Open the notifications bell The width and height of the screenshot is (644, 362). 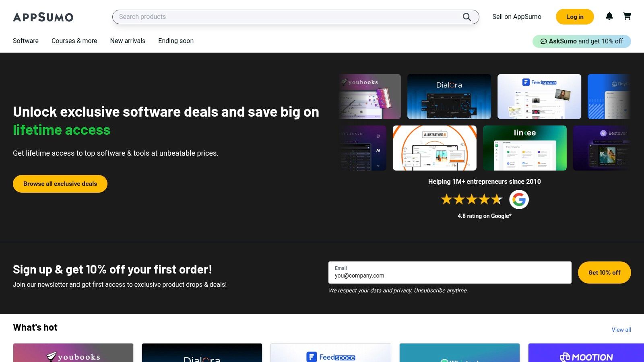tap(609, 16)
